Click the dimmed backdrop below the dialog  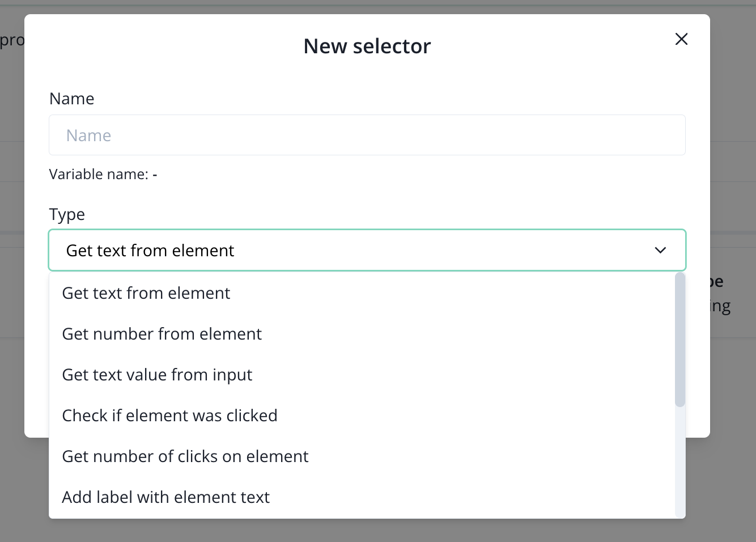374,530
